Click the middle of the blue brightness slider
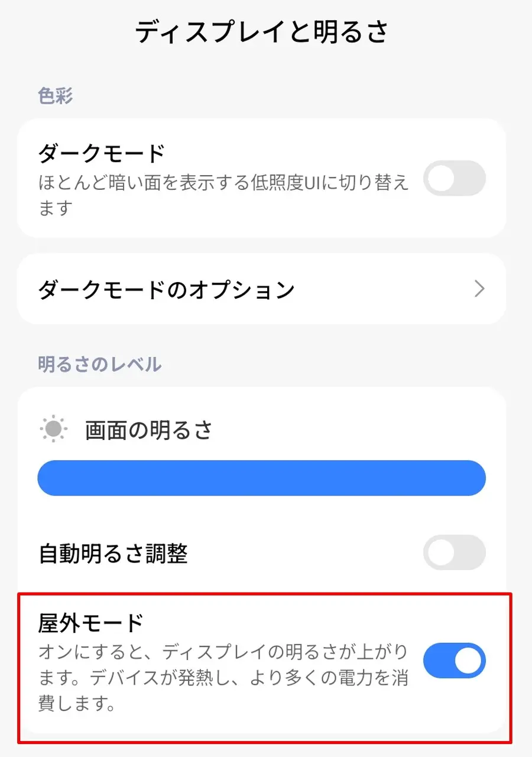The width and height of the screenshot is (532, 757). coord(261,478)
